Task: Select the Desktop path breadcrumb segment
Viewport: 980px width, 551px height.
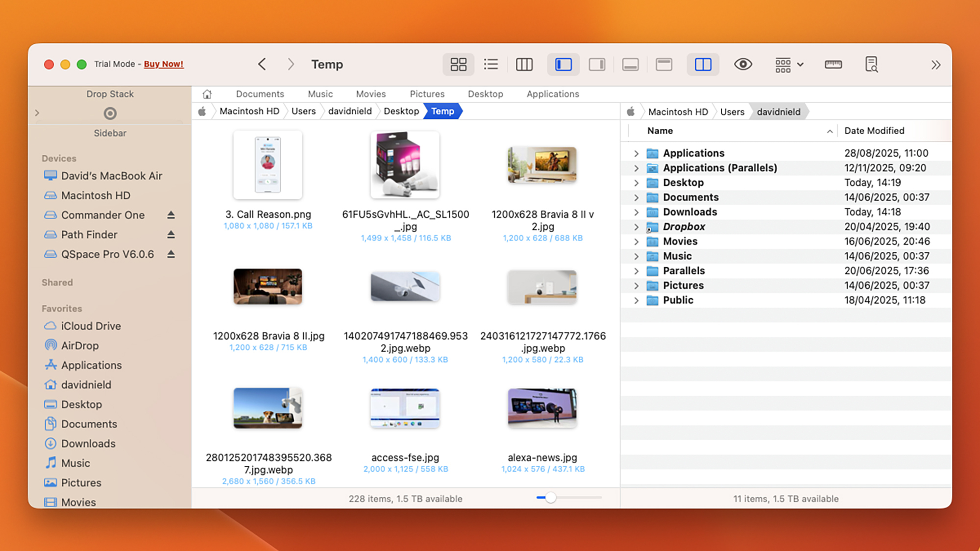Action: (401, 111)
